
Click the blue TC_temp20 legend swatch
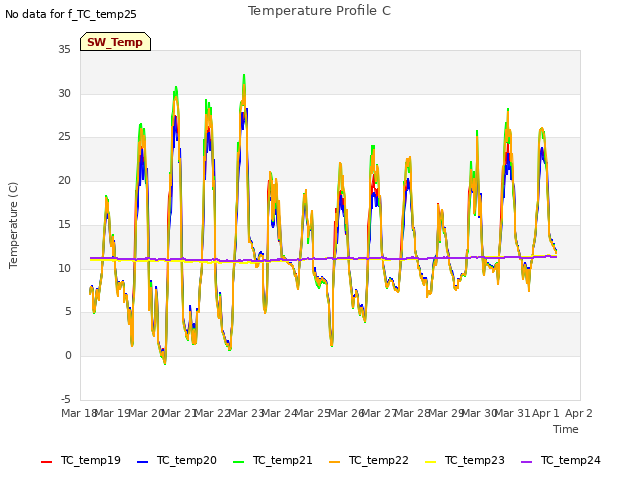(x=142, y=462)
